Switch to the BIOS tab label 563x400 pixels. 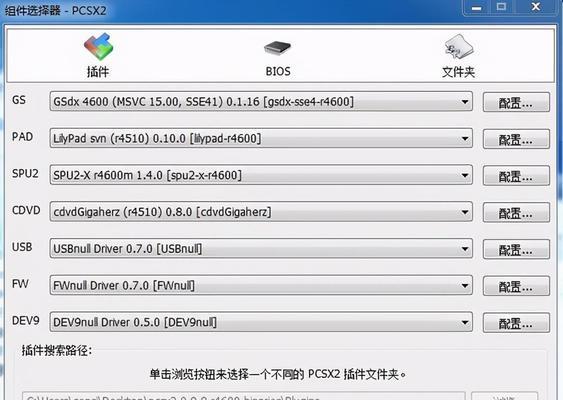(278, 71)
